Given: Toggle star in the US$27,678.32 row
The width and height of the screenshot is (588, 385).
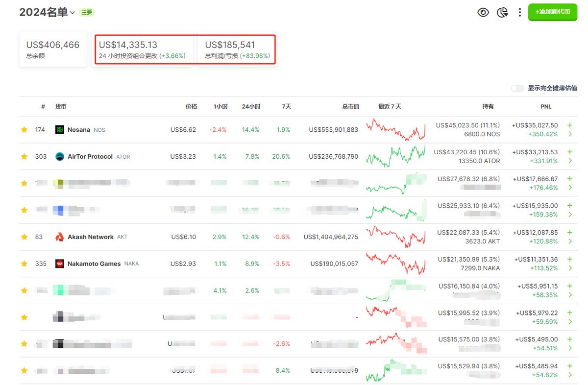Looking at the screenshot, I should (24, 183).
